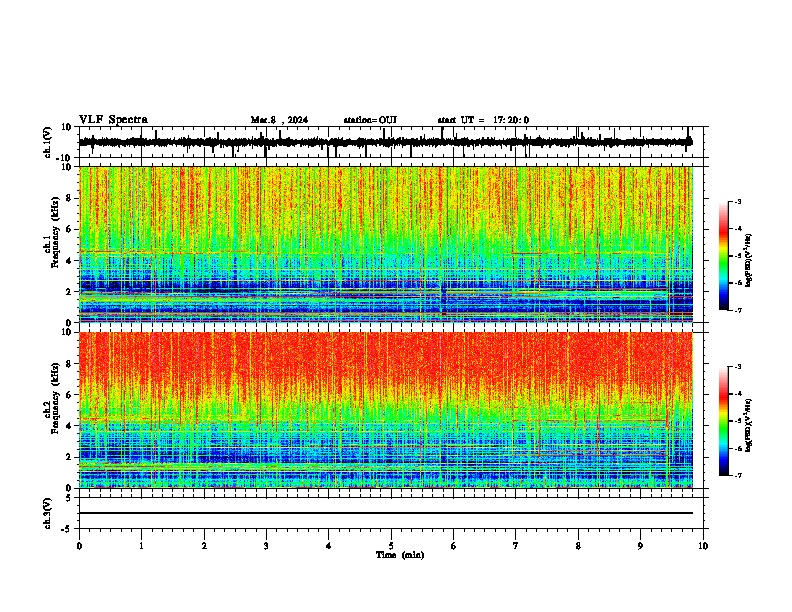Click time axis tick label "4"
The height and width of the screenshot is (612, 792).
(x=329, y=546)
